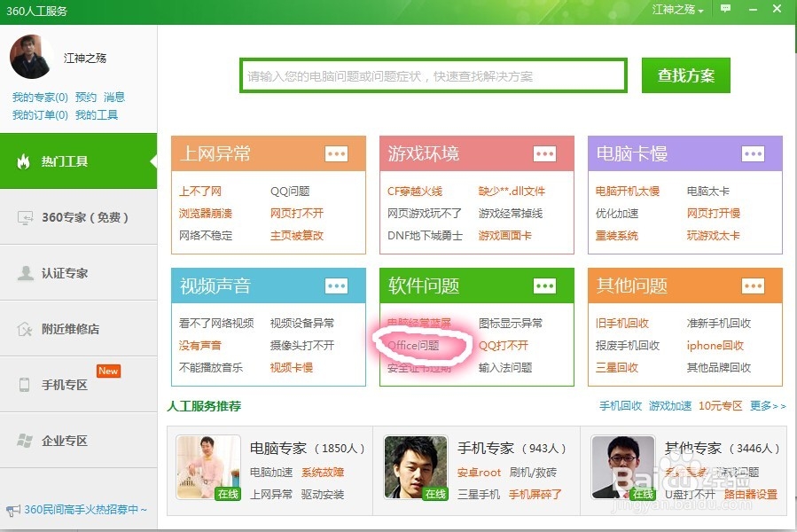Viewport: 797px width, 532px height.
Task: Click the 安卓root service link
Action: [479, 473]
